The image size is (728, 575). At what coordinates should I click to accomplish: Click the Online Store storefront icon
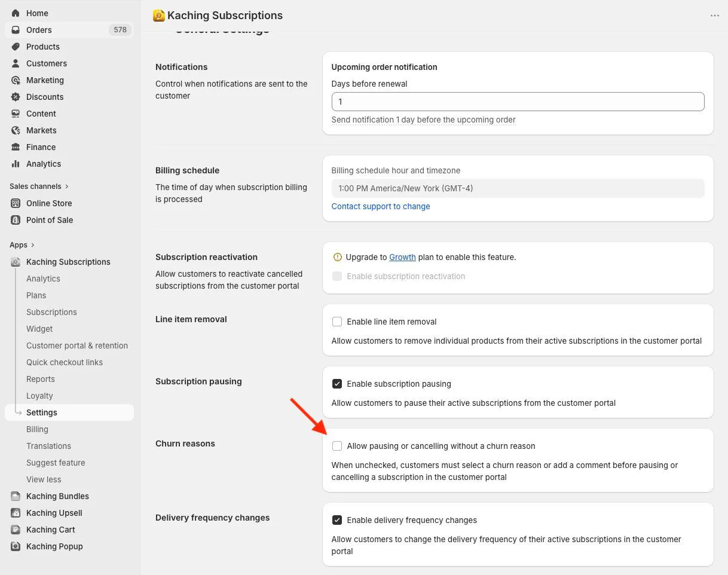pyautogui.click(x=16, y=203)
